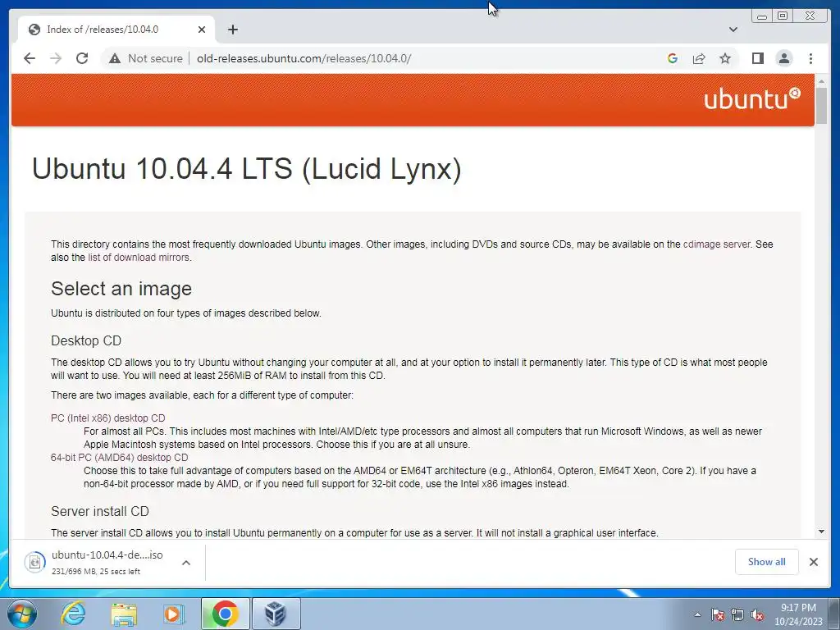Download PC (Intel x86) desktop CD
Image resolution: width=840 pixels, height=630 pixels.
pos(107,418)
